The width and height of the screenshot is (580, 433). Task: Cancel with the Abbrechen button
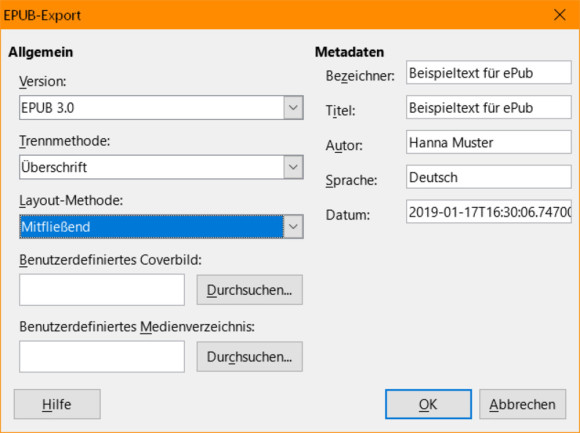pyautogui.click(x=523, y=404)
